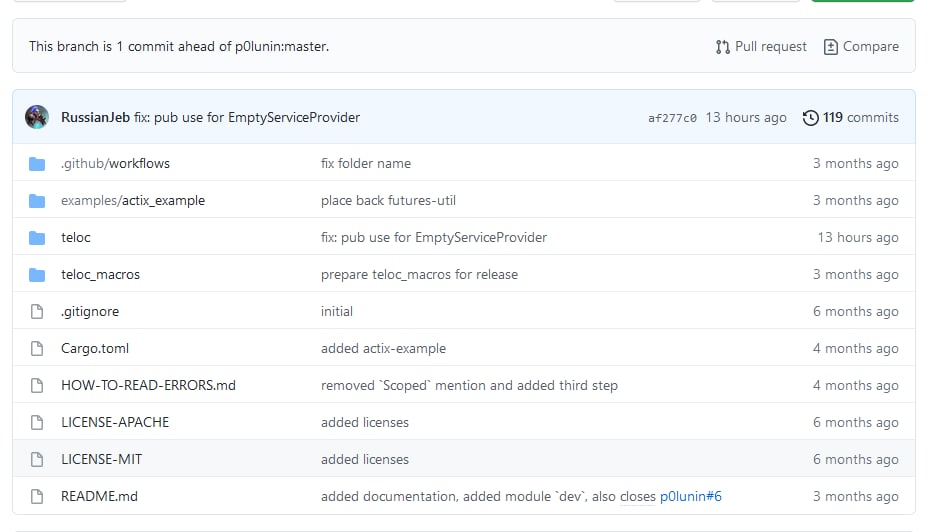Open the p0lunin#6 issue reference

tap(690, 496)
